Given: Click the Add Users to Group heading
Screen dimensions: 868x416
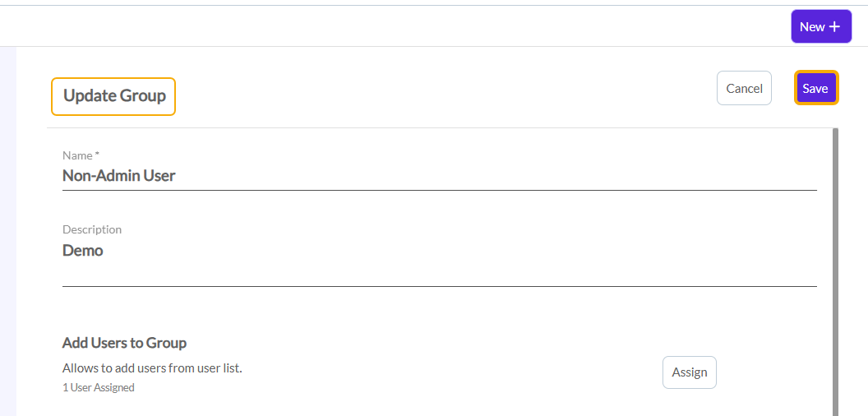Looking at the screenshot, I should [x=124, y=343].
